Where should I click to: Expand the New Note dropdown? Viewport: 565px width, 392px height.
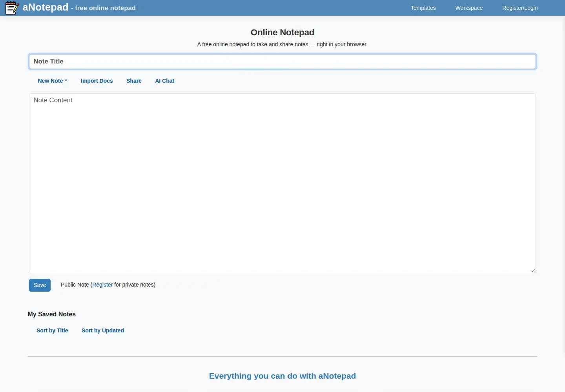(x=53, y=81)
